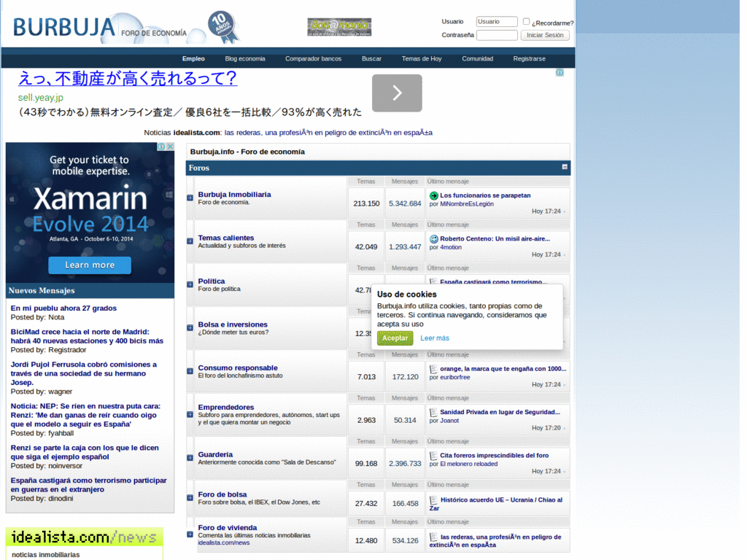This screenshot has width=747, height=560.
Task: Focus the Contraseña password field
Action: 496,35
